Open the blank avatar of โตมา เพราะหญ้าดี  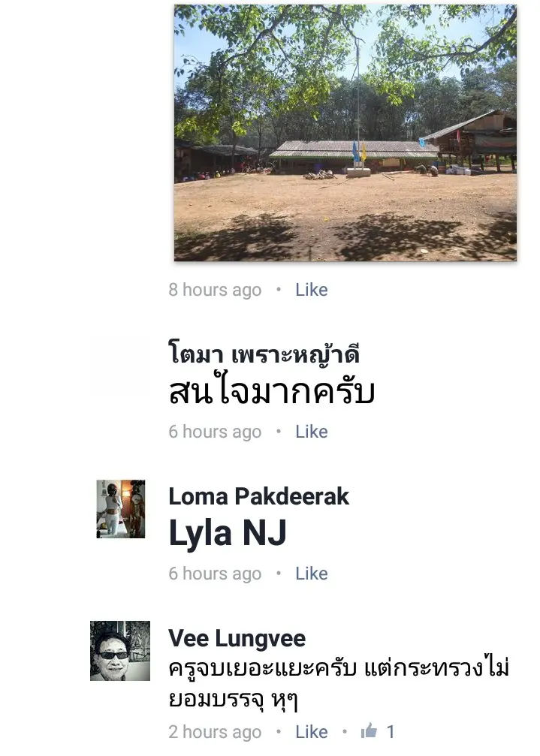(120, 367)
